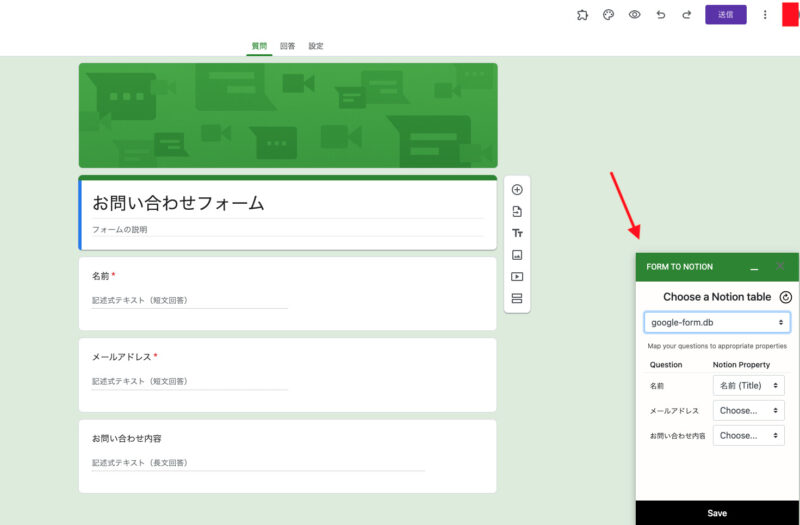Close the Form to Notion panel
Viewport: 800px width, 525px height.
pyautogui.click(x=780, y=266)
